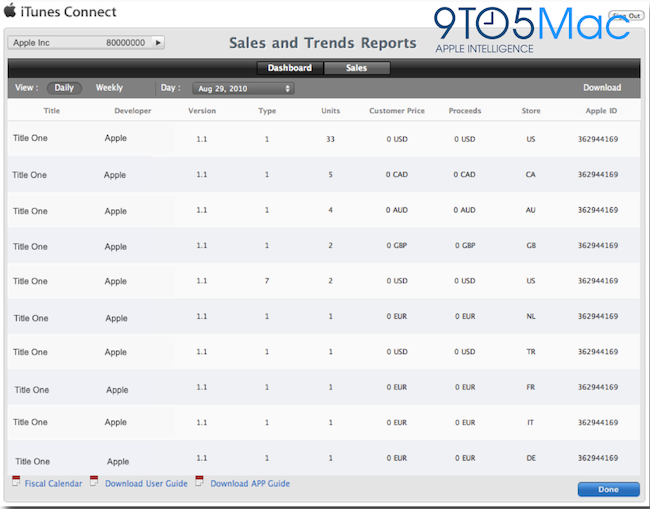
Task: Select the row with store NL
Action: tap(324, 316)
